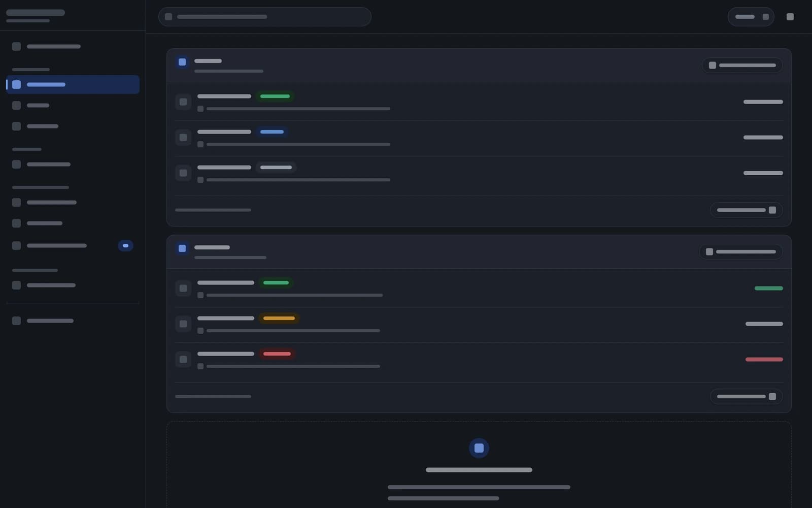Click the lone square icon at the top-bar end
The image size is (812, 508).
(x=790, y=17)
